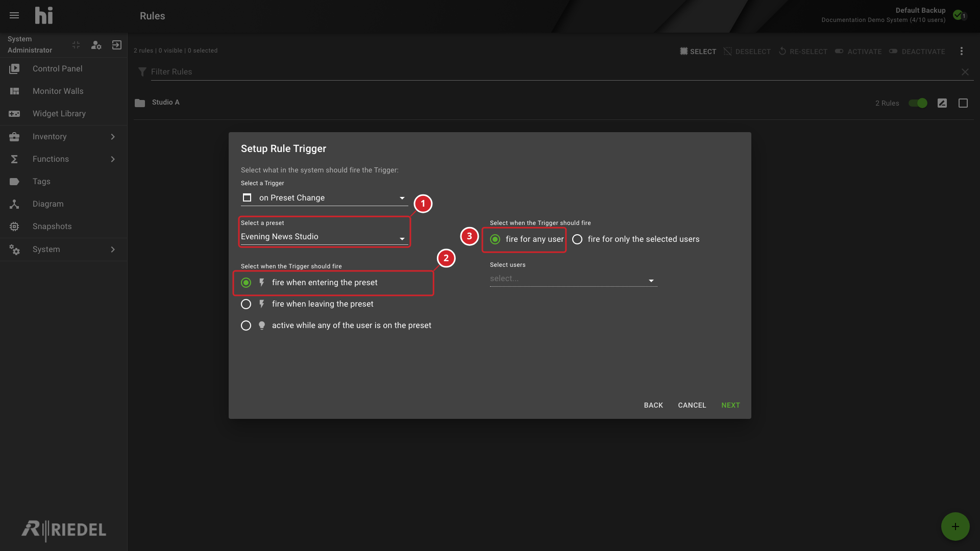The width and height of the screenshot is (980, 551).
Task: Choose fire for any user option
Action: 495,239
